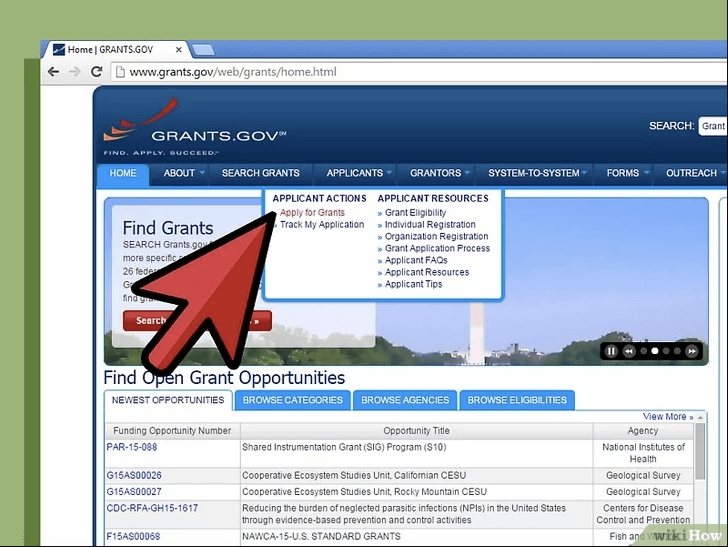Close the Home | GRANTS.GOV tab
Viewport: 728px width, 547px height.
click(177, 49)
